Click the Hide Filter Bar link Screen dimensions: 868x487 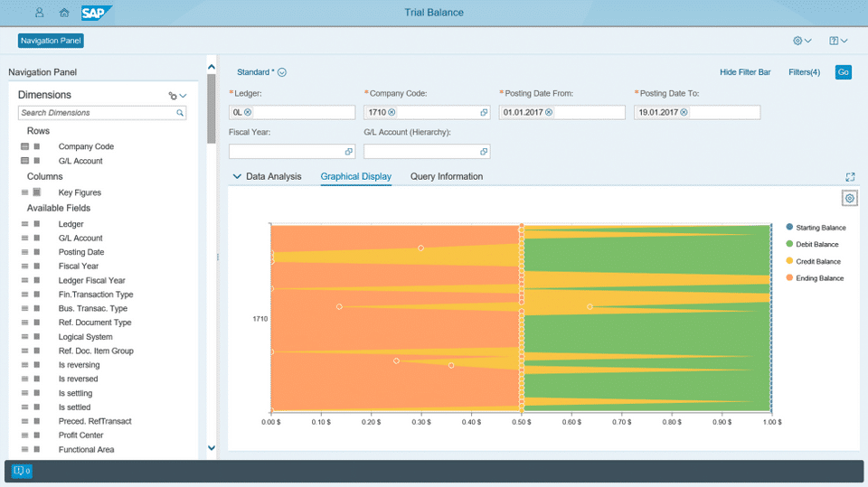click(x=745, y=72)
